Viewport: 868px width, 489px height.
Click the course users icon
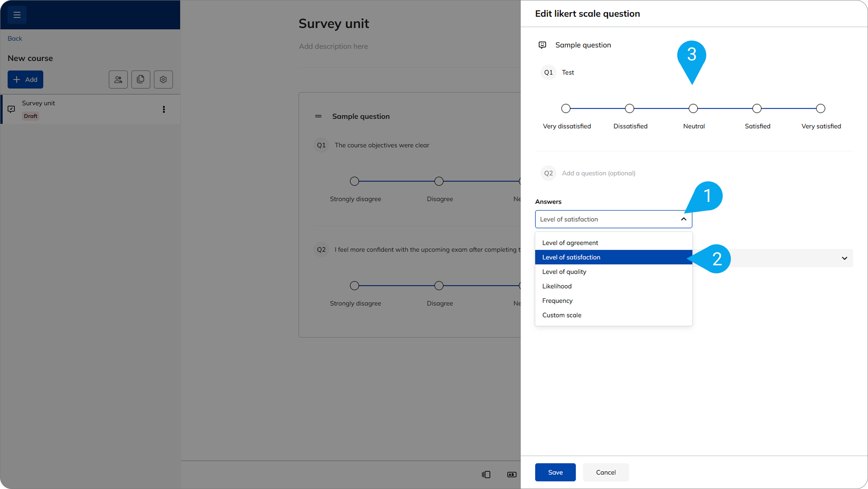point(118,80)
